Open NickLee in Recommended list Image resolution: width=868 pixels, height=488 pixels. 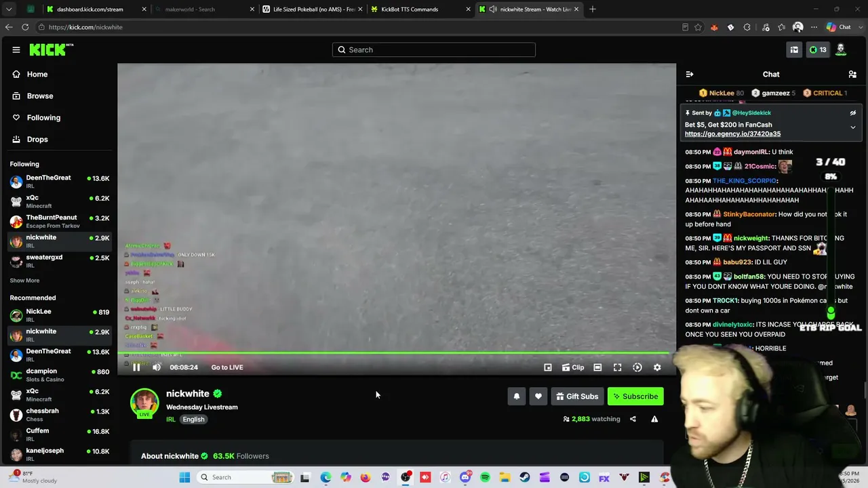[x=60, y=314]
